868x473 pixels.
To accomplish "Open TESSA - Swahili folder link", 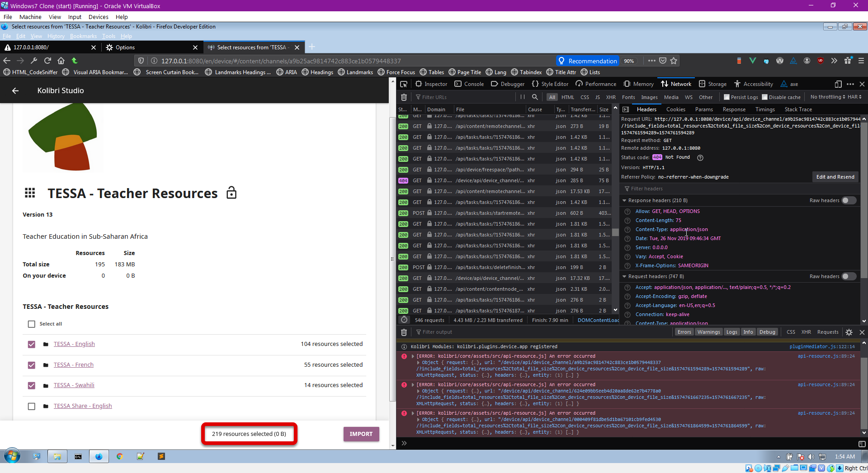I will pos(74,385).
